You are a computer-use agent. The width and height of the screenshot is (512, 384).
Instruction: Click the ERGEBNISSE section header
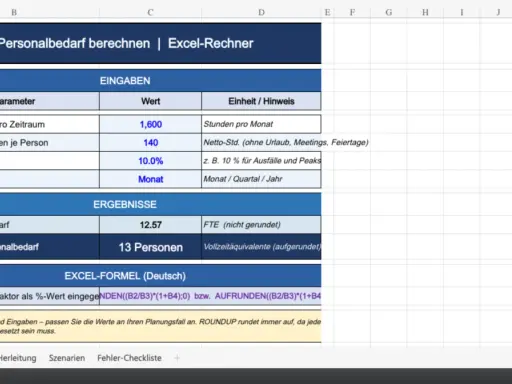pos(160,204)
